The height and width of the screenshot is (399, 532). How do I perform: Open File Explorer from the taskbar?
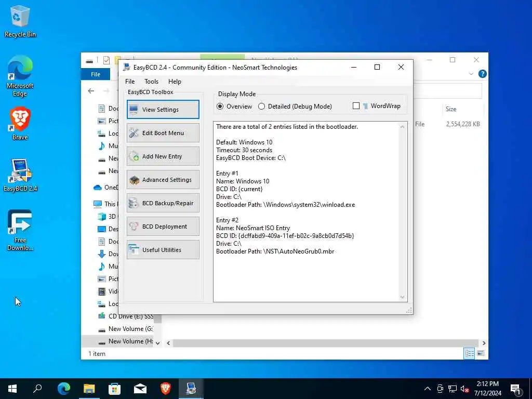[x=89, y=389]
